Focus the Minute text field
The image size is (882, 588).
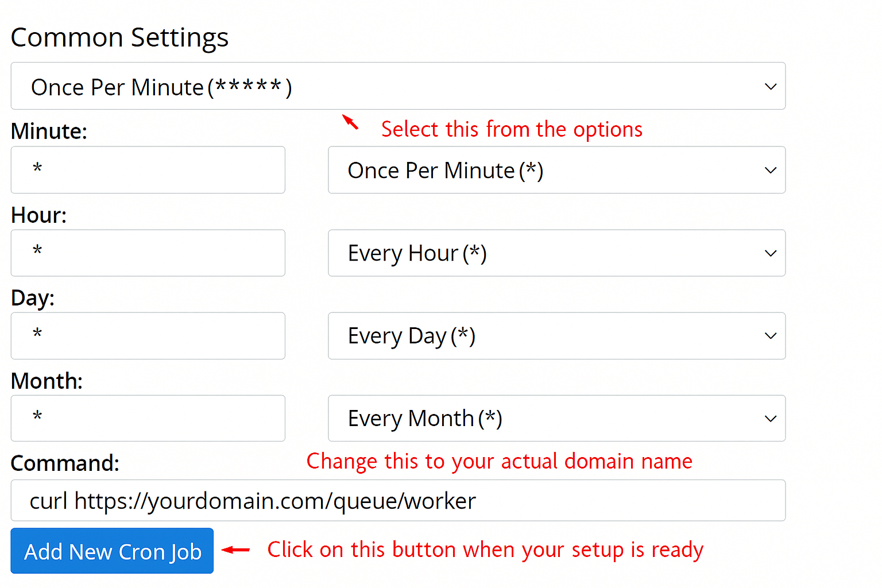pyautogui.click(x=148, y=170)
